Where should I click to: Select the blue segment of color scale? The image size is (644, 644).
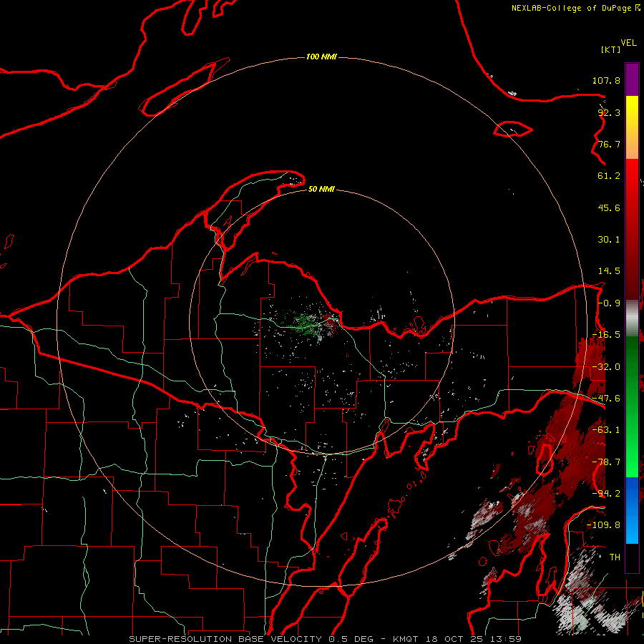tap(632, 510)
